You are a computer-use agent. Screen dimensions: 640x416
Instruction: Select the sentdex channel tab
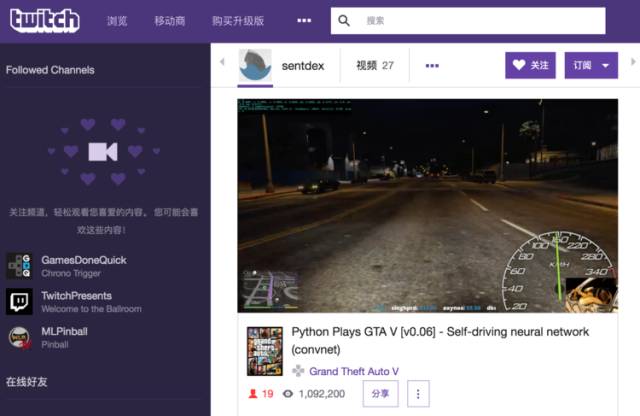click(x=302, y=66)
